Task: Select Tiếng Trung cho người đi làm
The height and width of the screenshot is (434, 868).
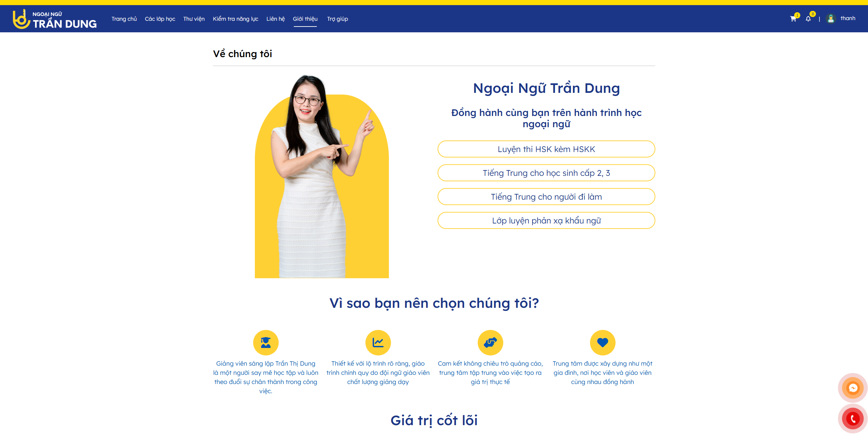Action: pyautogui.click(x=546, y=197)
